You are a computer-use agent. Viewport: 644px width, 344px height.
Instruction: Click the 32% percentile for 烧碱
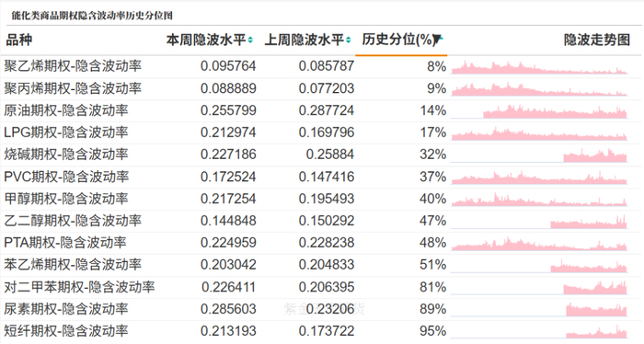pos(433,155)
